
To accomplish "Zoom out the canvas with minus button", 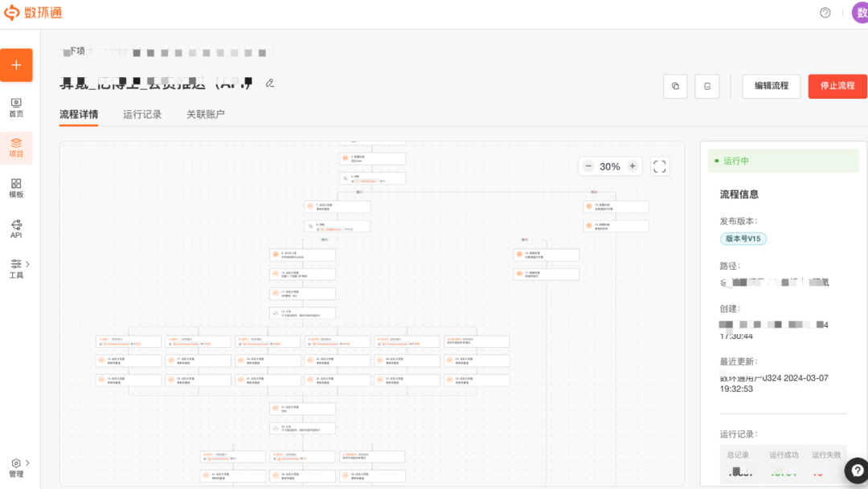I will click(x=588, y=166).
